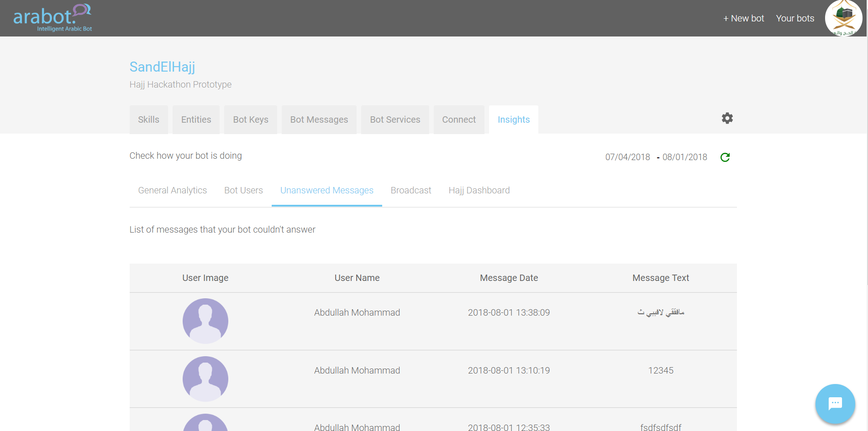868x431 pixels.
Task: Click the message text 12345
Action: [x=661, y=370]
